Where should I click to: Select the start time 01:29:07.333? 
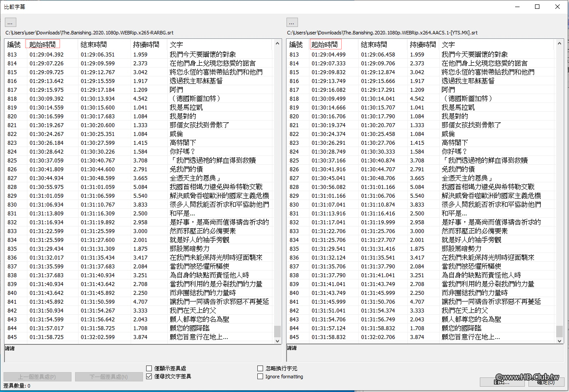[x=329, y=64]
